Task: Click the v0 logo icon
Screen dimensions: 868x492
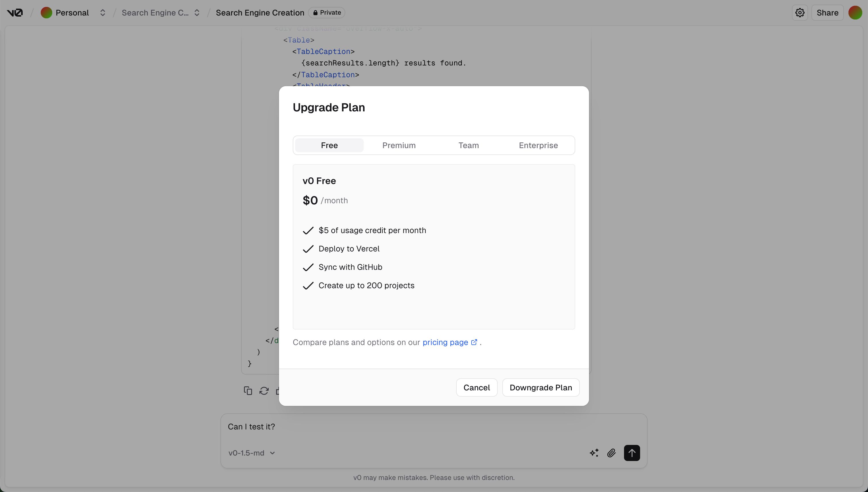Action: coord(15,13)
